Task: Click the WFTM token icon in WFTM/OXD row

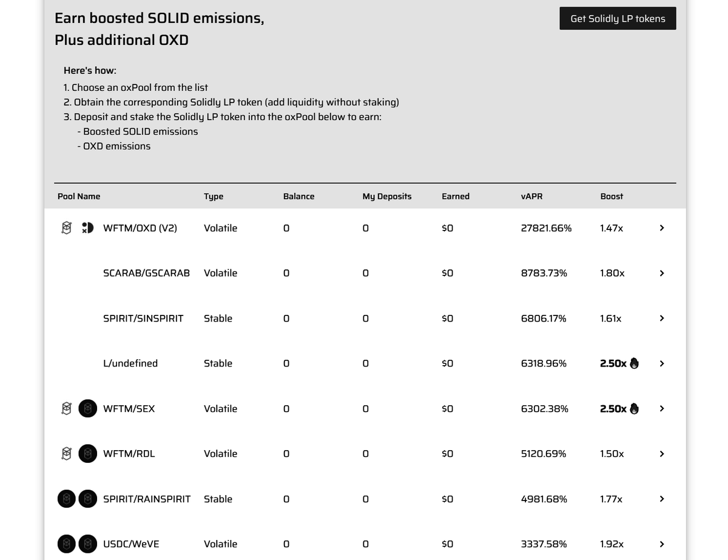Action: [x=67, y=228]
